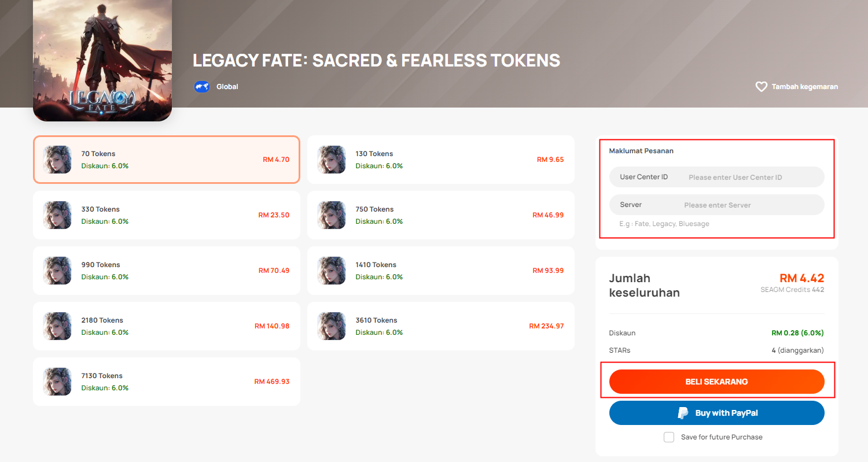Screen dimensions: 868x462
Task: Focus the Server input field
Action: [x=717, y=205]
